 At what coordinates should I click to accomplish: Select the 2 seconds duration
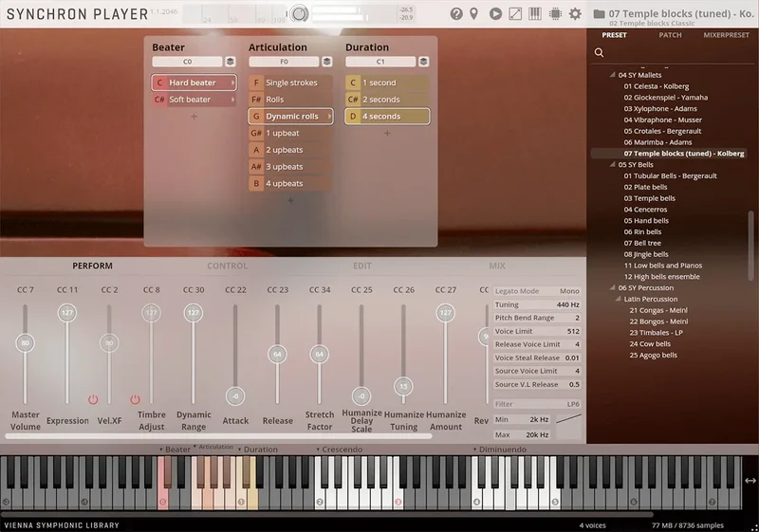[387, 100]
